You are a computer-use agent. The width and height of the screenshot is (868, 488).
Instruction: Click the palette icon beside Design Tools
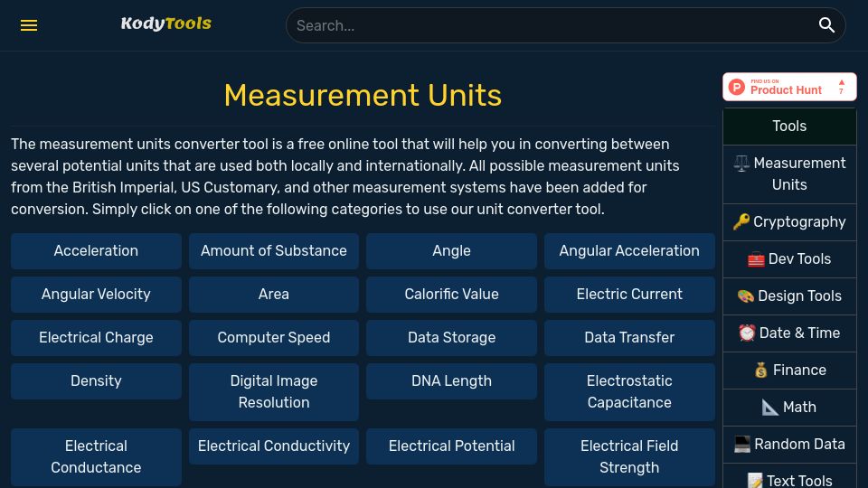click(x=746, y=296)
